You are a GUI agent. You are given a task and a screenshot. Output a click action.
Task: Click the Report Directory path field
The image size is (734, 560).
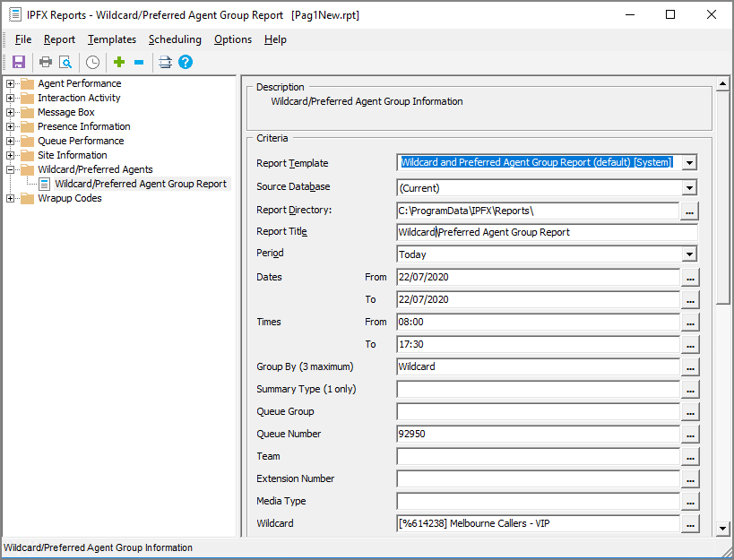538,211
